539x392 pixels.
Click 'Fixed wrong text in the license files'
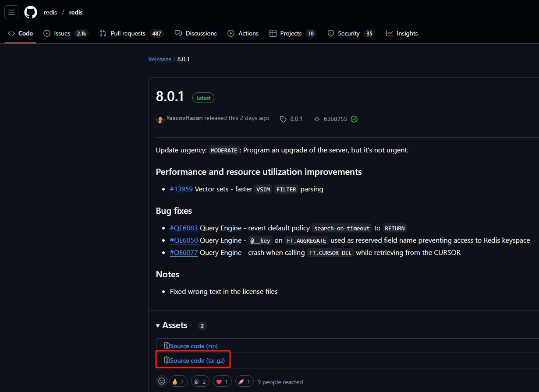point(224,291)
